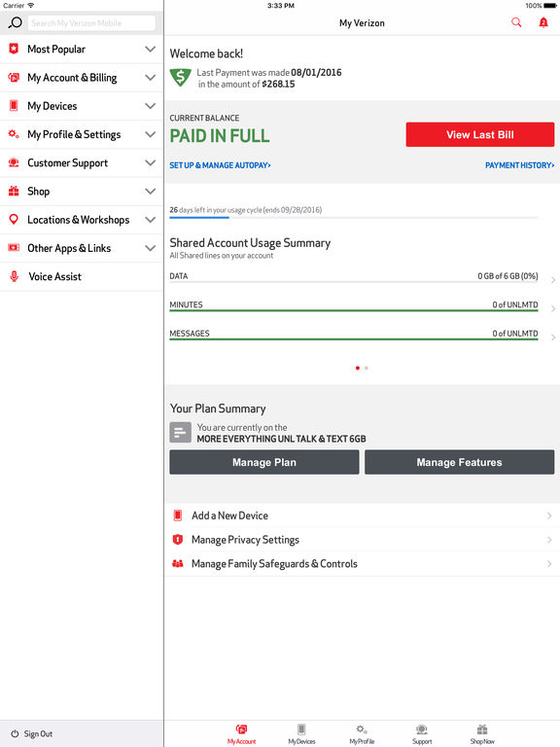Open MESSAGES usage details arrow
The height and width of the screenshot is (747, 560).
[553, 338]
